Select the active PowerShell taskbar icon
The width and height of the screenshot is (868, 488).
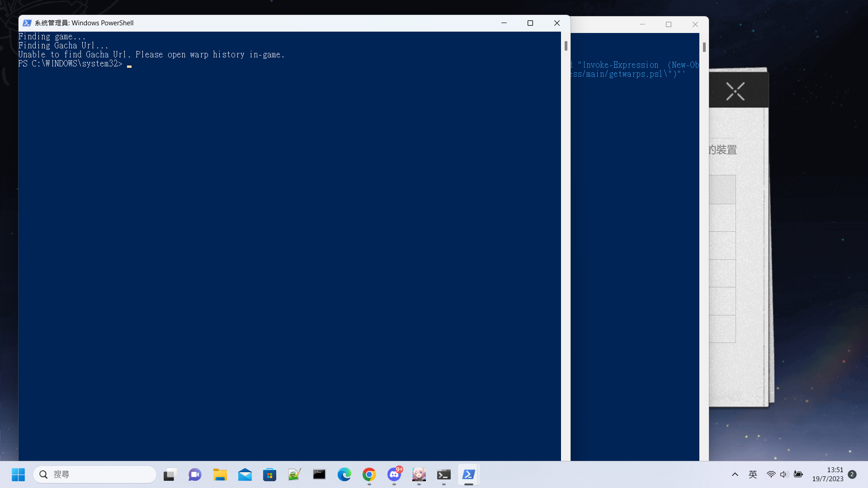(x=469, y=474)
